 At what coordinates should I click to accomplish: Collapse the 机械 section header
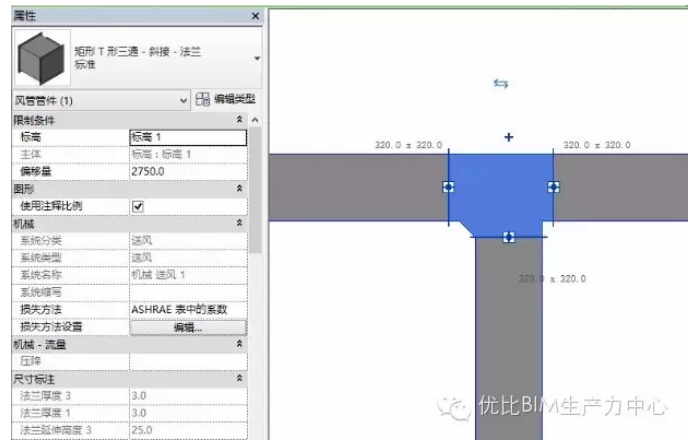click(239, 223)
